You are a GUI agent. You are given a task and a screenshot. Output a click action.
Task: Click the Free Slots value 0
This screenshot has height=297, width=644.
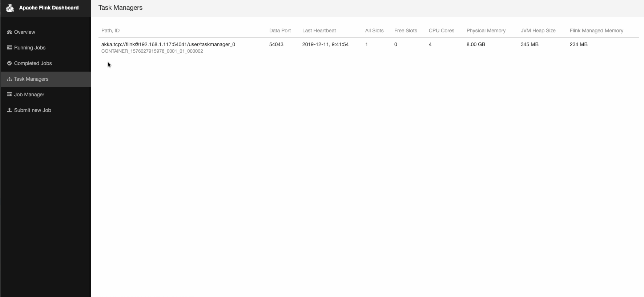click(x=396, y=44)
